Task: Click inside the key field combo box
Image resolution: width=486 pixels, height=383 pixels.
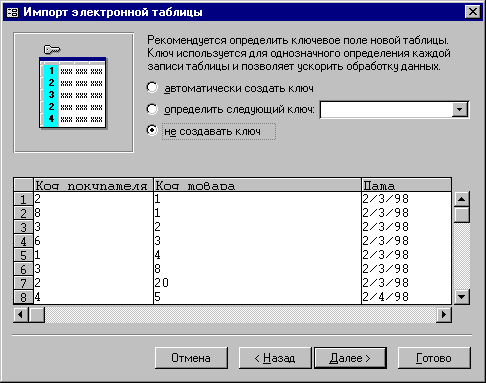Action: [386, 109]
